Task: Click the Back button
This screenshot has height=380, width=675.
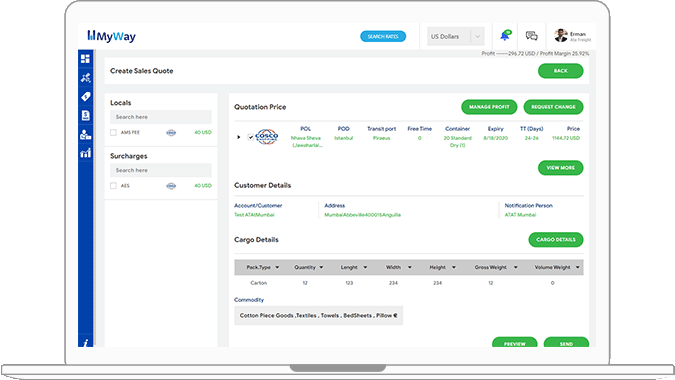Action: pos(560,71)
